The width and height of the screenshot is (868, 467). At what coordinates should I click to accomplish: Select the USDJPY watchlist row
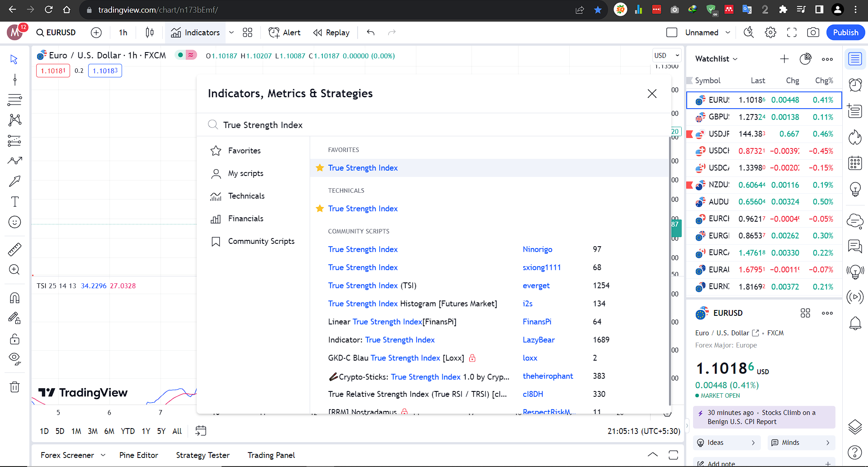click(x=764, y=134)
